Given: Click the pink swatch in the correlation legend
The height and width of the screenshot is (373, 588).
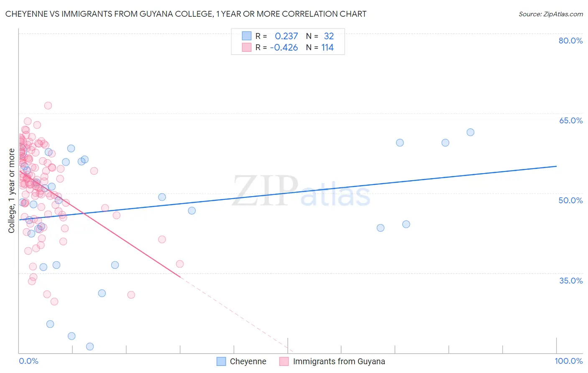Looking at the screenshot, I should 247,47.
